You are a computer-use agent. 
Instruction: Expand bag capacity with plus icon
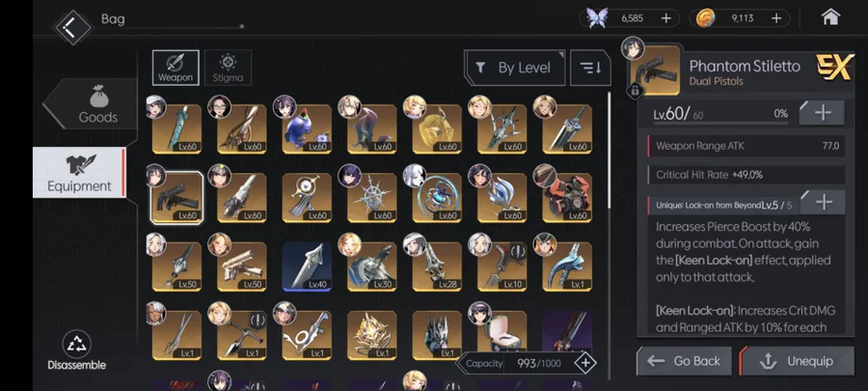click(x=585, y=363)
